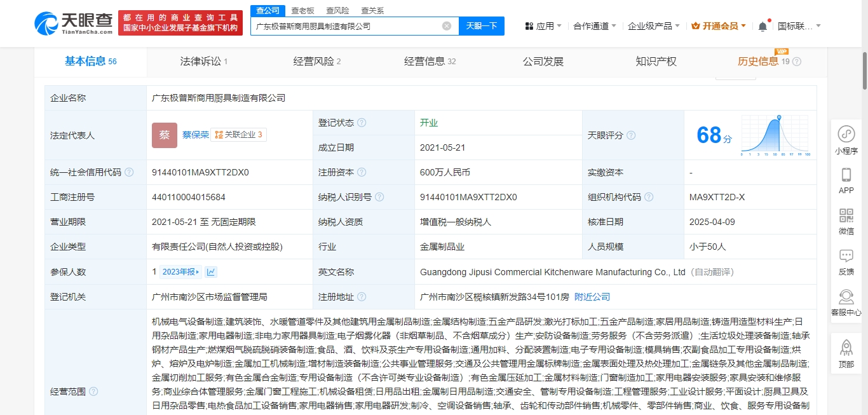Image resolution: width=868 pixels, height=415 pixels.
Task: Open the 反馈 feedback icon
Action: pyautogui.click(x=846, y=255)
